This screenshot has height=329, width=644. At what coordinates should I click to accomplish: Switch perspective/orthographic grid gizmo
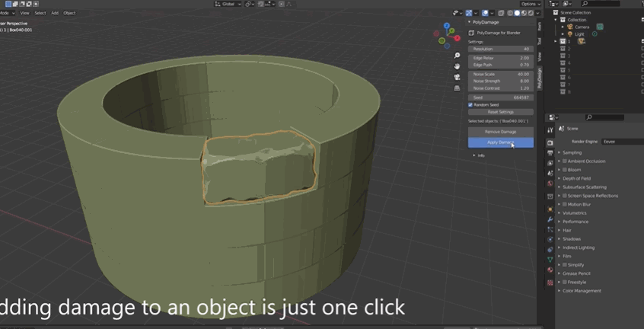457,88
